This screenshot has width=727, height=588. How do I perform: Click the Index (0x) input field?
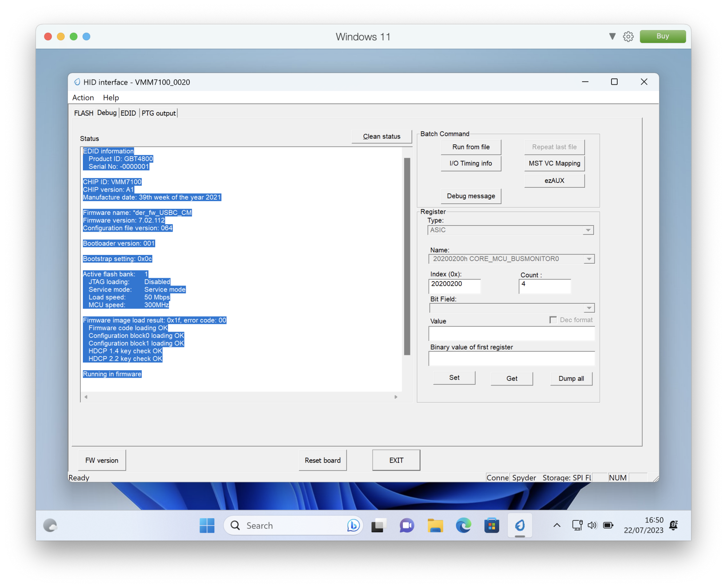coord(454,286)
